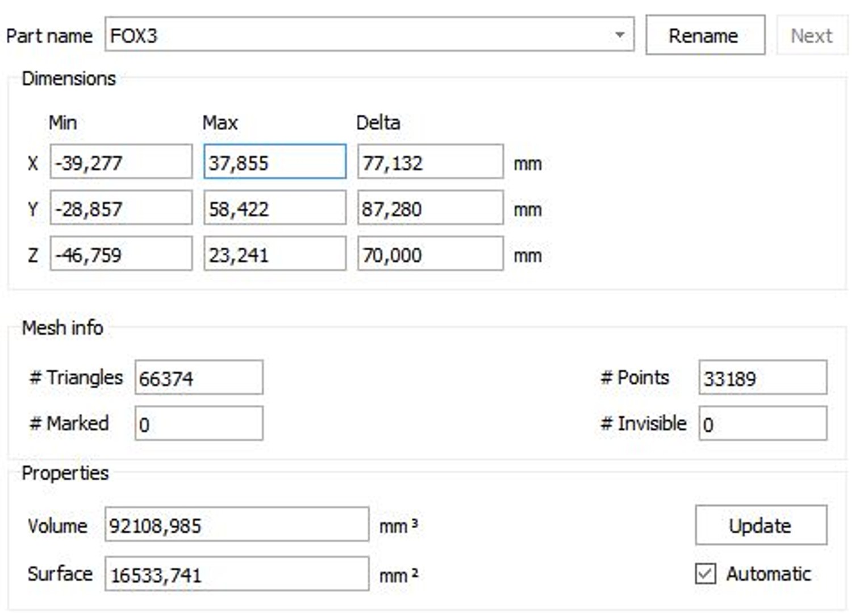
Task: Focus the Y Max field
Action: 275,208
